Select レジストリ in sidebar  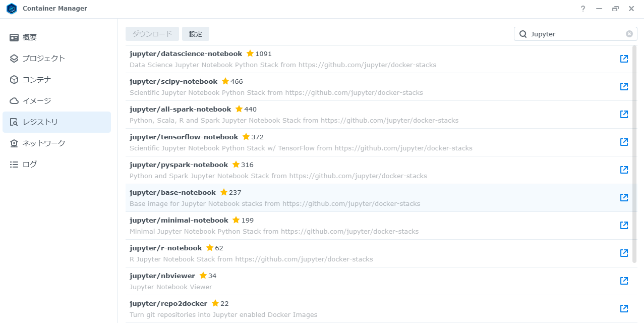click(x=56, y=122)
